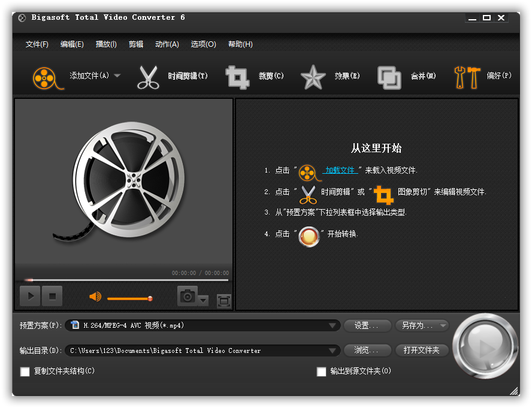
Task: Adjust the orange volume slider
Action: click(129, 298)
